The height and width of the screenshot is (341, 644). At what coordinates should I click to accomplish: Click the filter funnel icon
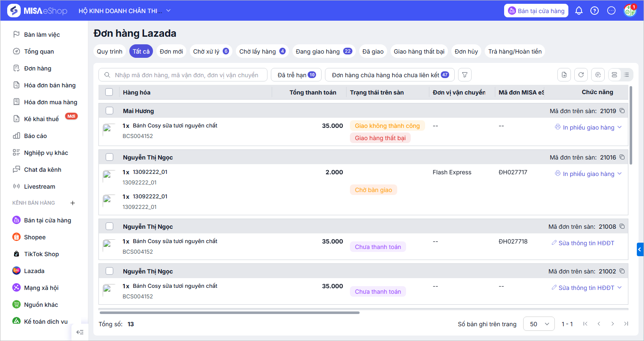[x=465, y=75]
